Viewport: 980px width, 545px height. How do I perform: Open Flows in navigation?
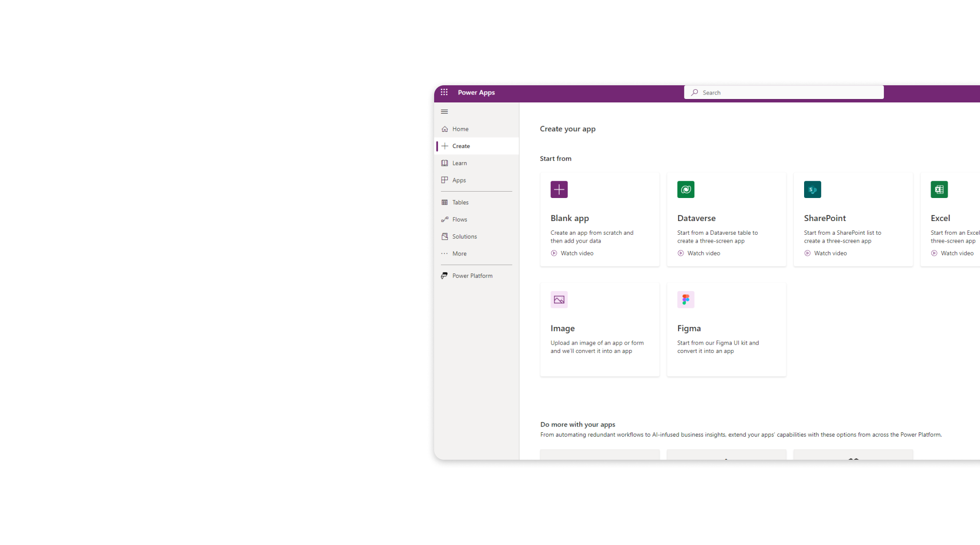point(477,220)
